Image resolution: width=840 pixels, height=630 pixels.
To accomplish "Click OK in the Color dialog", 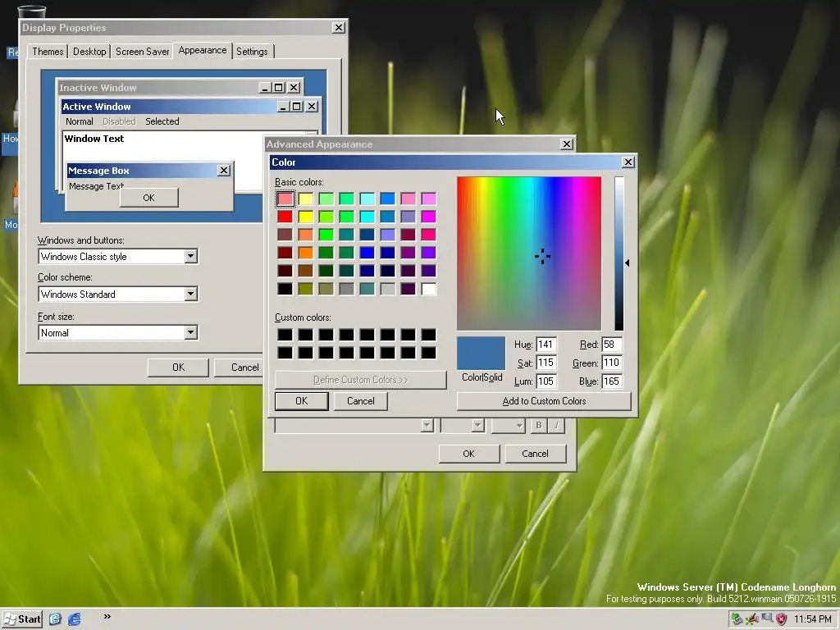I will pos(302,401).
